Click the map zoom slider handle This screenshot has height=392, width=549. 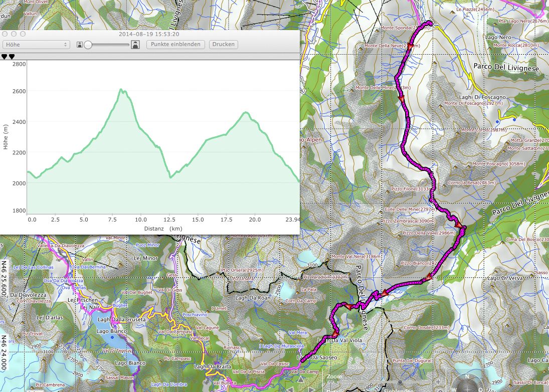[x=400, y=382]
